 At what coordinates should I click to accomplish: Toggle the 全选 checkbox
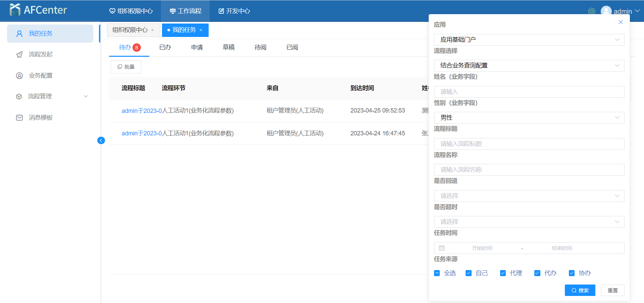click(x=437, y=273)
